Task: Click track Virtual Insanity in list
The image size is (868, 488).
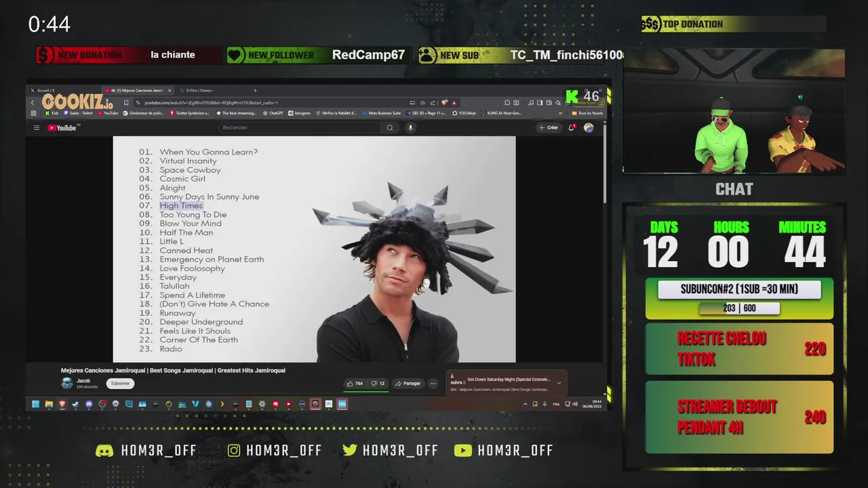Action: 188,161
